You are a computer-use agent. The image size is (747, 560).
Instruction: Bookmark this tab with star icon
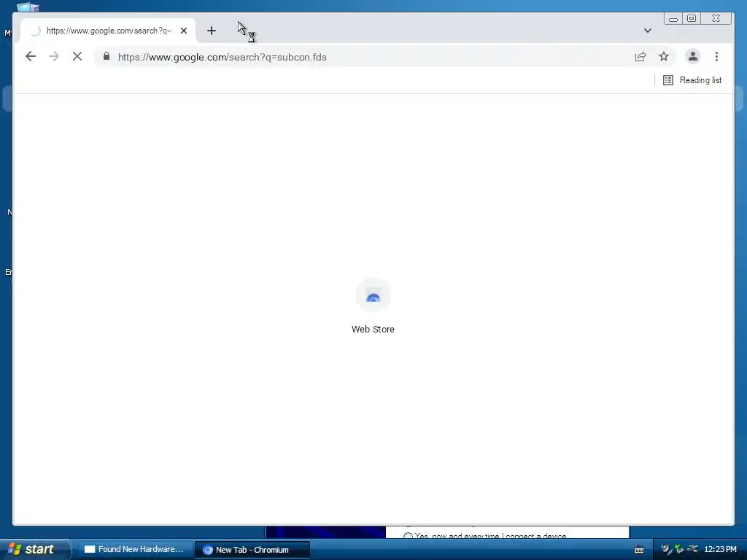pos(664,57)
